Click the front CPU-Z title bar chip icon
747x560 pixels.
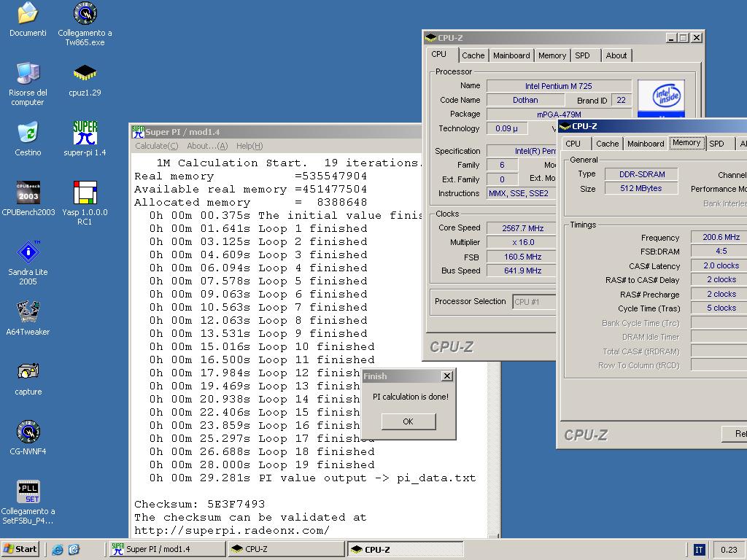[565, 126]
